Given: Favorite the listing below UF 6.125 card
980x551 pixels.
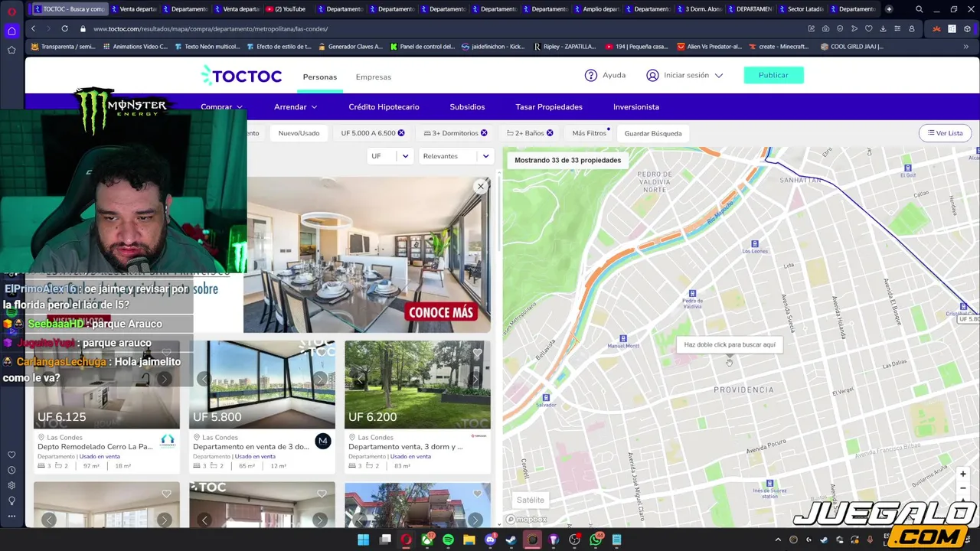Looking at the screenshot, I should click(x=166, y=494).
